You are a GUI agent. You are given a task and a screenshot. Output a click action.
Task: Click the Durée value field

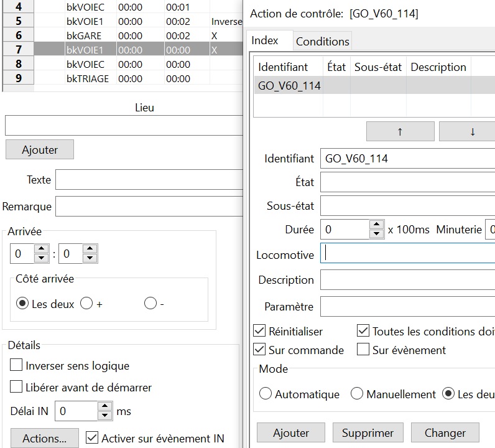coord(345,230)
